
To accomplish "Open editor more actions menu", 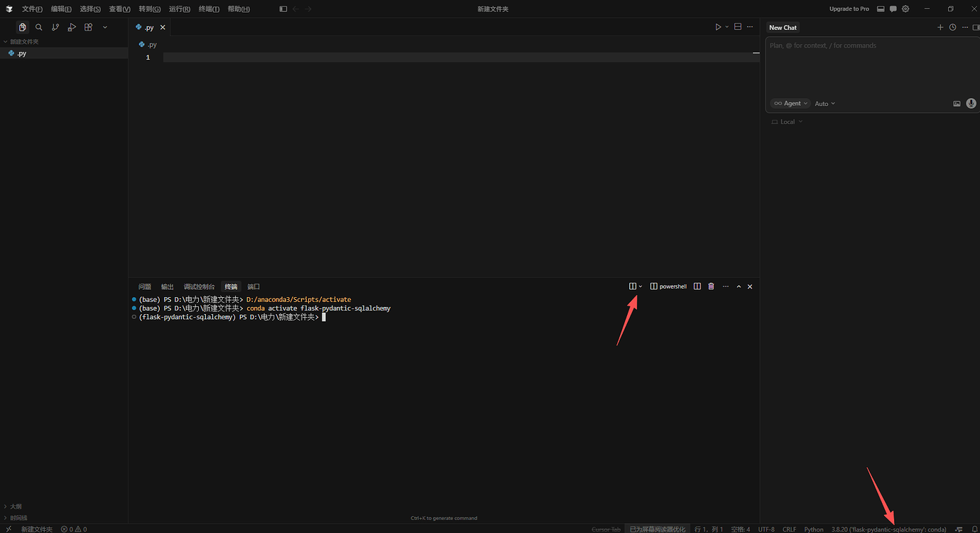I will tap(749, 27).
